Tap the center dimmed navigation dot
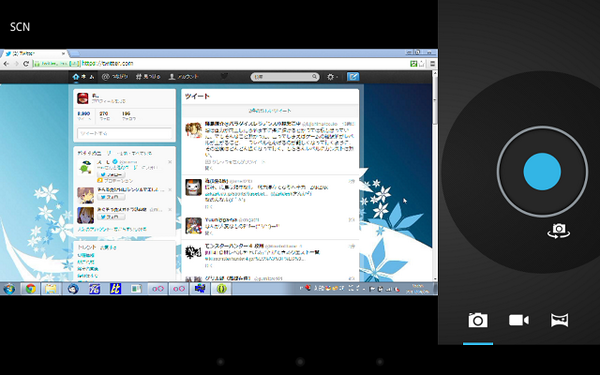The height and width of the screenshot is (375, 600). tap(300, 361)
